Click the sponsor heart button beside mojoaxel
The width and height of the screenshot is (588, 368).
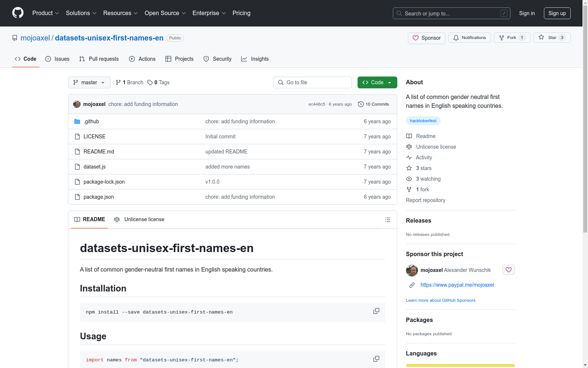click(x=509, y=270)
